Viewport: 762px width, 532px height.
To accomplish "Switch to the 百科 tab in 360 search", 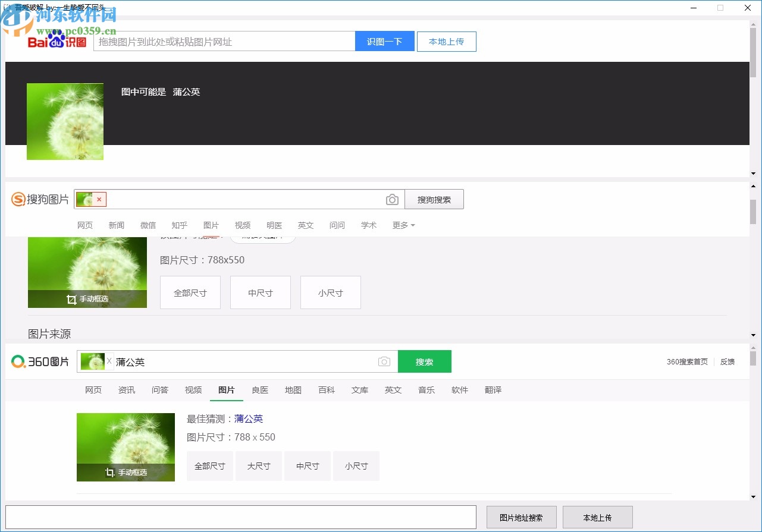I will 327,390.
